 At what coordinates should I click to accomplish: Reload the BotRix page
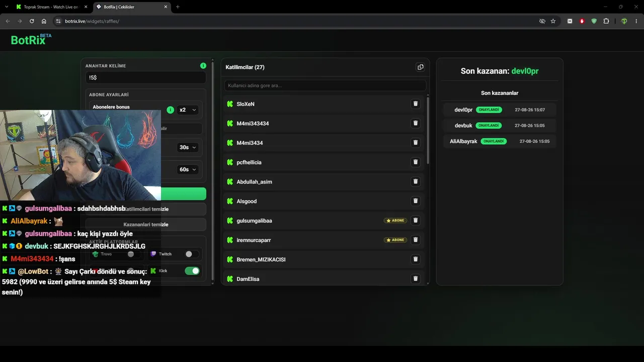click(32, 21)
